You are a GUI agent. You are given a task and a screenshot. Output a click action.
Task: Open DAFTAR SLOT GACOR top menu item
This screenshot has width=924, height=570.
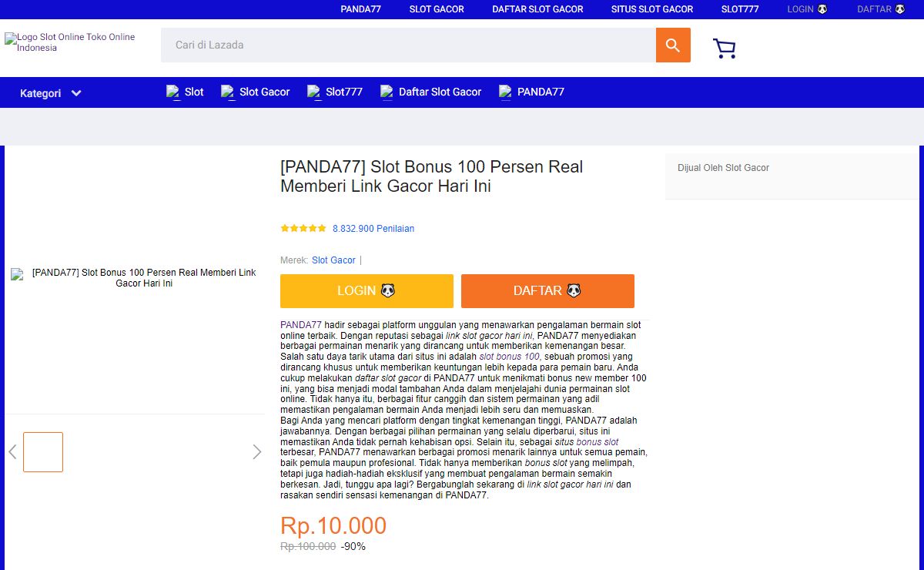(x=537, y=9)
